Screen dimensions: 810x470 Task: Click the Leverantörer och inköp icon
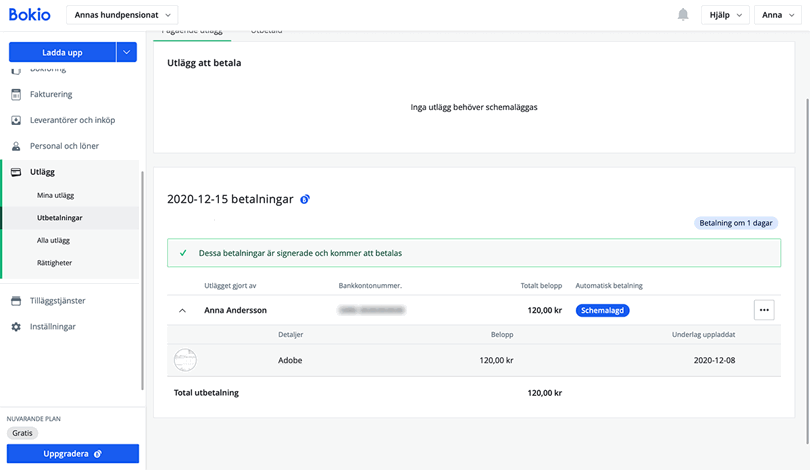click(x=16, y=120)
